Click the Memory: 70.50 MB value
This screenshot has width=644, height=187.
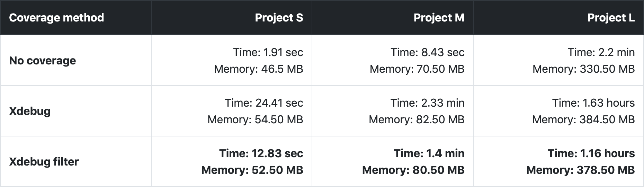tap(417, 69)
